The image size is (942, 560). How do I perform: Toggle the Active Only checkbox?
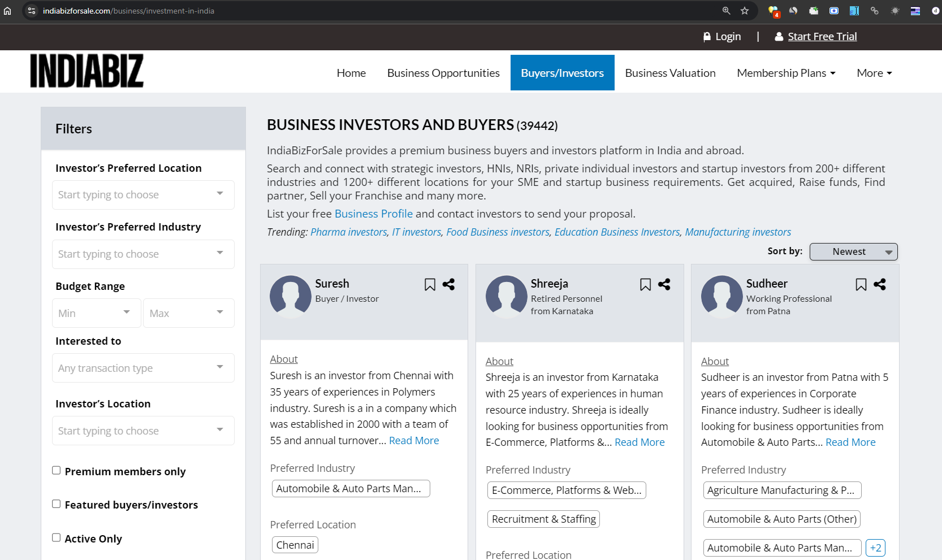point(57,537)
